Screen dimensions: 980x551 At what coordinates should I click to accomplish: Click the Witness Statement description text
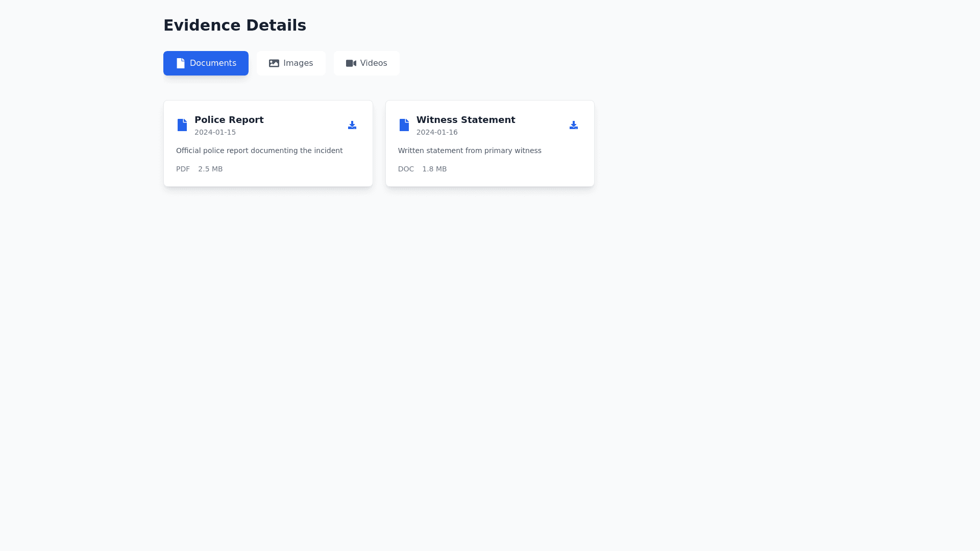click(470, 151)
